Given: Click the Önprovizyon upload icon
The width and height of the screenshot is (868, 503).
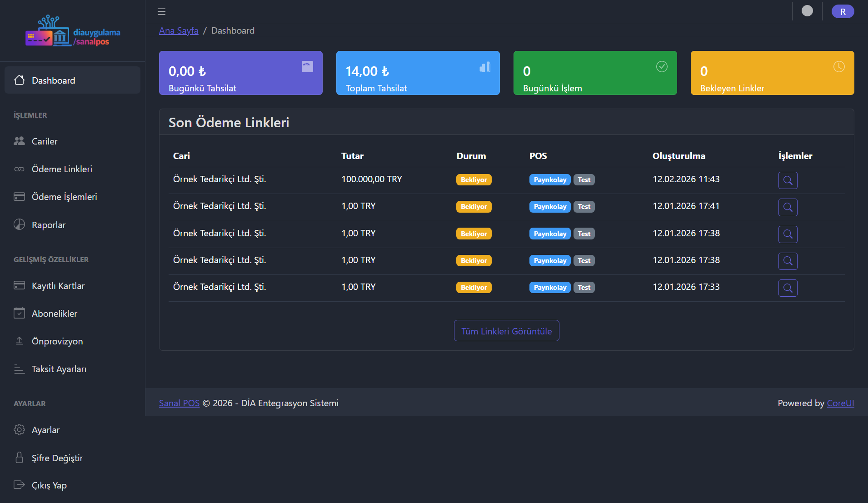Looking at the screenshot, I should (x=19, y=341).
